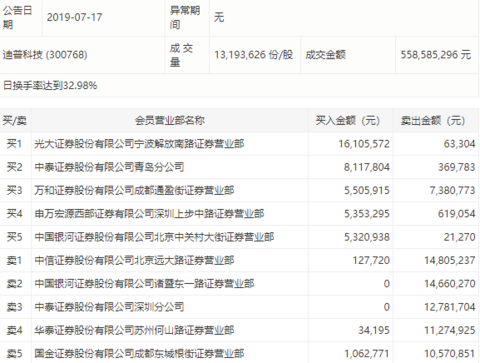This screenshot has height=363, width=480.
Task: Click the 会员营业部名称 column header
Action: (x=170, y=120)
